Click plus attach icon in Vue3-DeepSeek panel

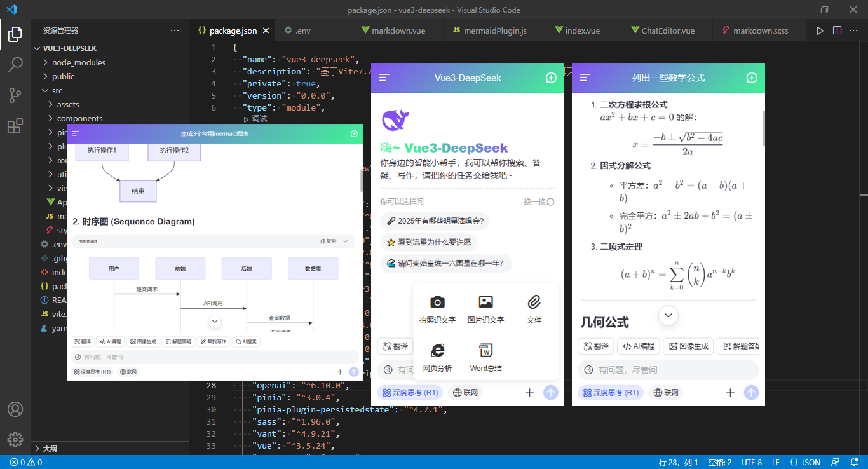pos(529,393)
